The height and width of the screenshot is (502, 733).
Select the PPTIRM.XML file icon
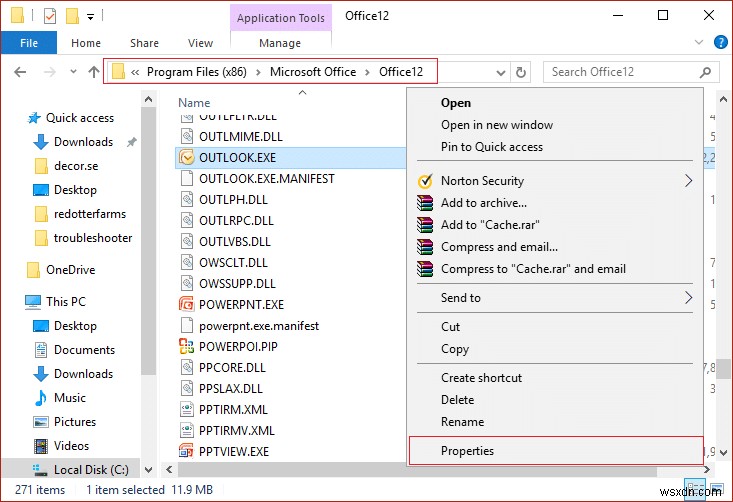[x=187, y=409]
